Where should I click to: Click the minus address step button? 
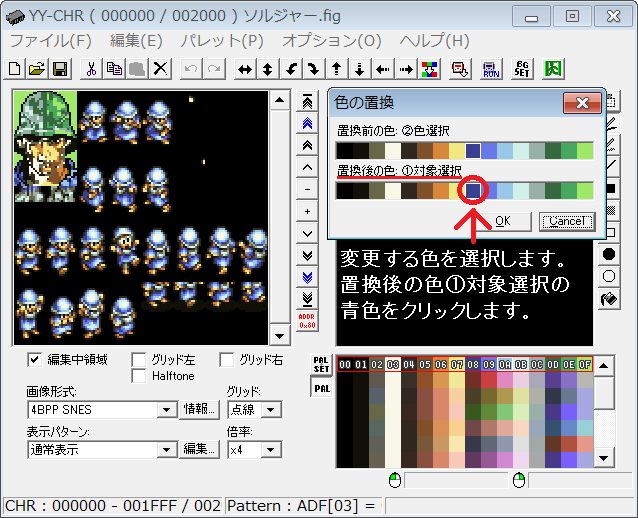(x=307, y=190)
